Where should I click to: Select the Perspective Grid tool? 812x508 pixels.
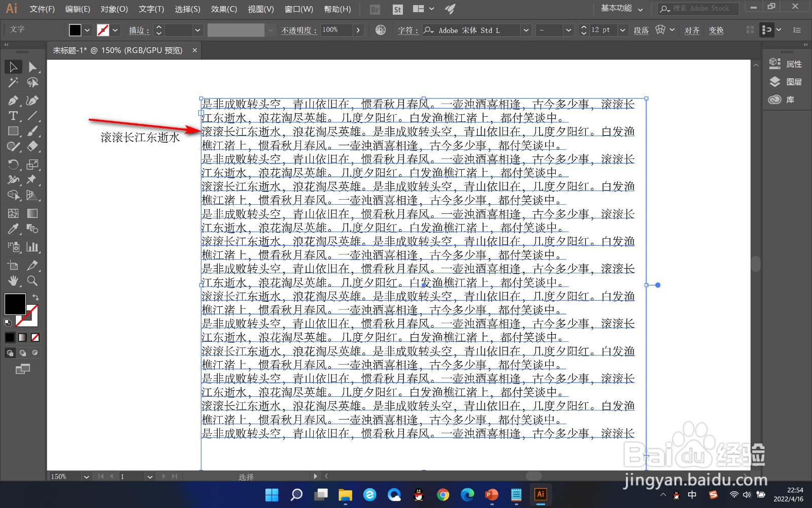point(32,195)
